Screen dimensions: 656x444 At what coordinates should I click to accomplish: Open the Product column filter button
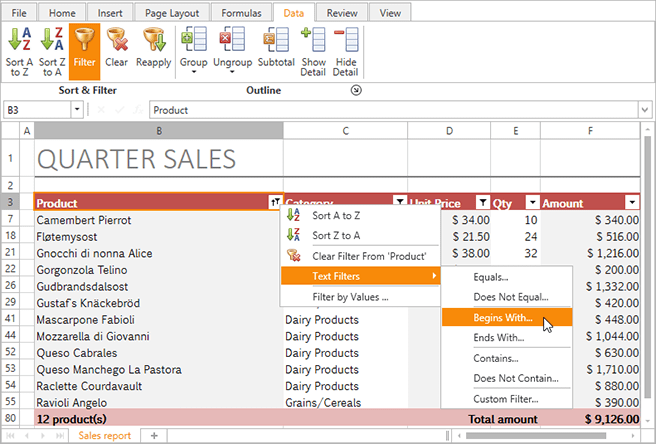(x=275, y=203)
